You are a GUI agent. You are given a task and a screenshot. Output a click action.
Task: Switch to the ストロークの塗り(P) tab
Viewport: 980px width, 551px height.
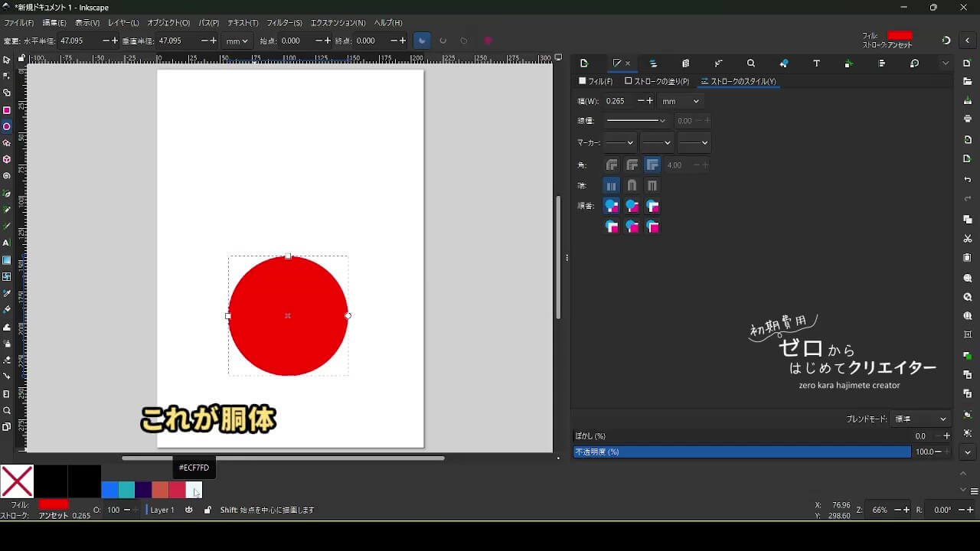657,81
